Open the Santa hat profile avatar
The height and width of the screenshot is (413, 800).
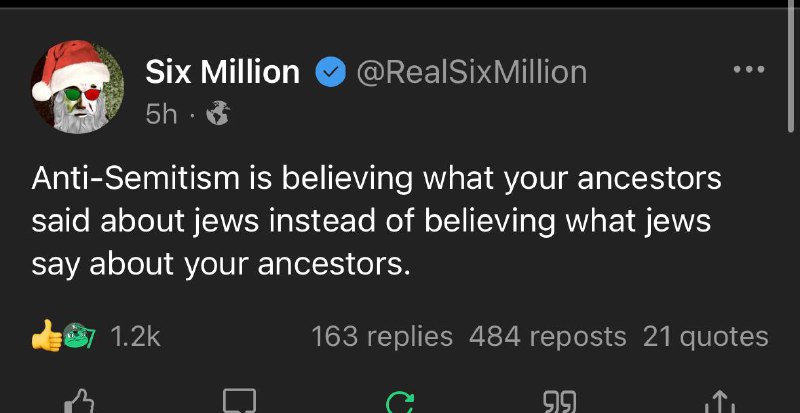click(x=77, y=87)
